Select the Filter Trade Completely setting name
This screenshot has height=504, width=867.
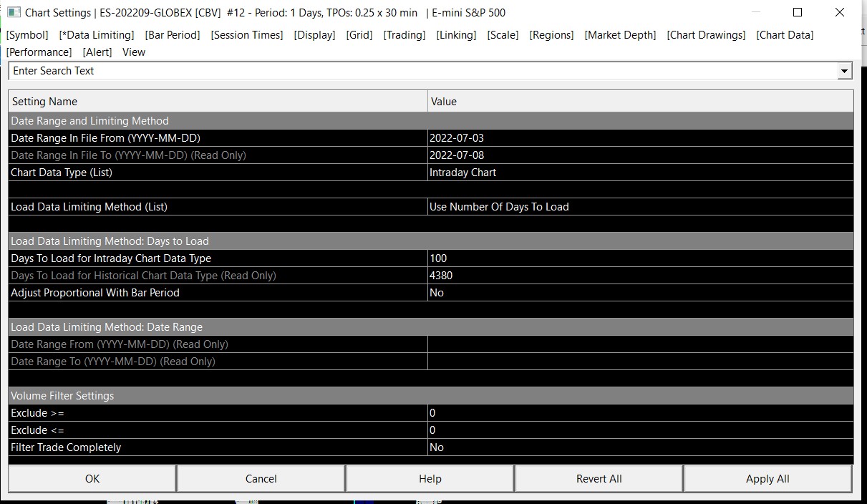(x=66, y=447)
